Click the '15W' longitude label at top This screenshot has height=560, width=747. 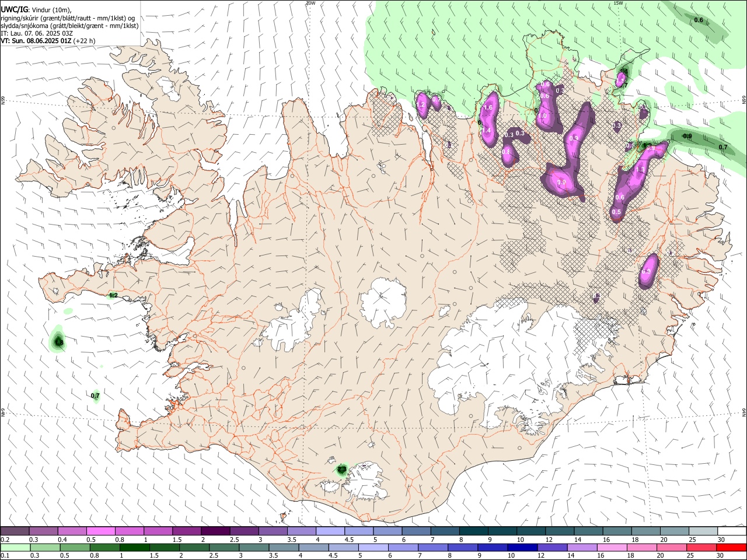[618, 3]
